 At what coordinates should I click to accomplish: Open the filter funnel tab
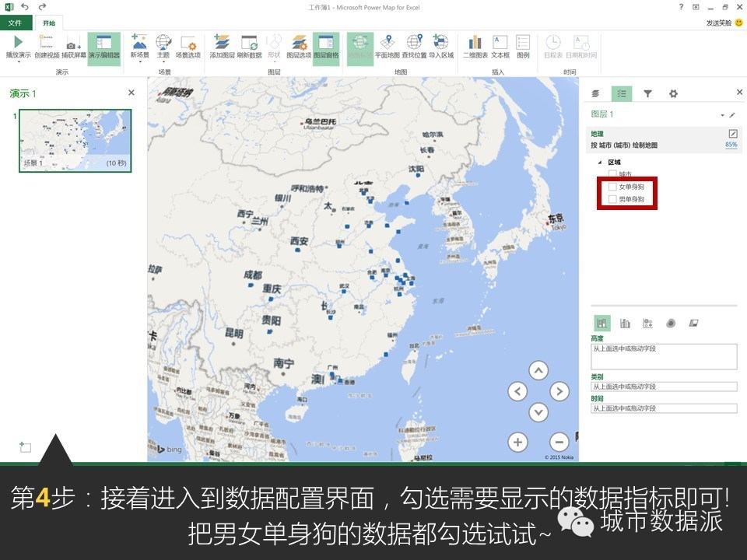647,93
